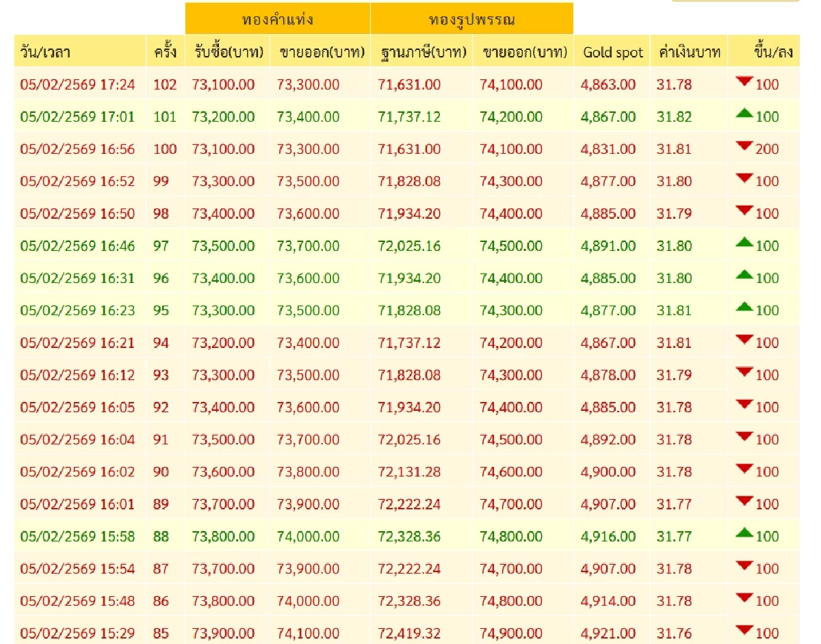
Task: Click the 4,916.00 Gold spot value
Action: pos(608,537)
